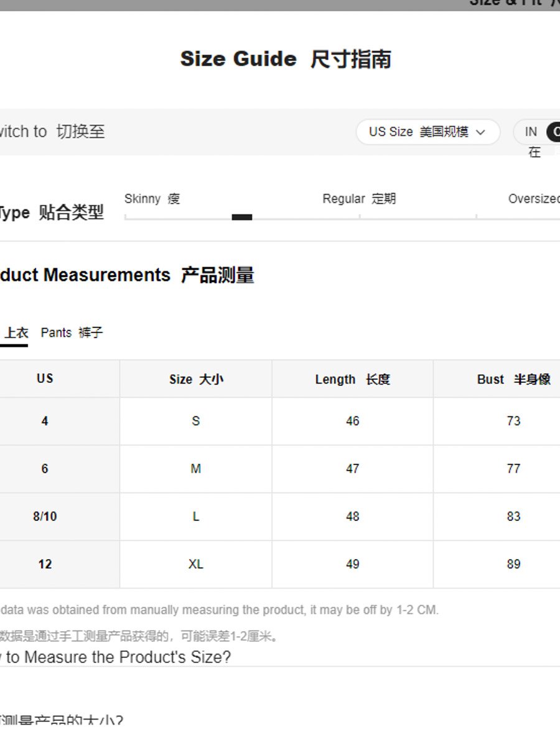Click the Length column header

point(353,379)
